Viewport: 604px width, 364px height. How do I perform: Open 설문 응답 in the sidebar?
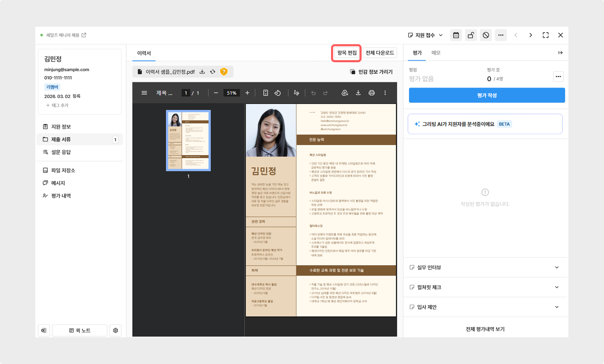click(x=80, y=152)
